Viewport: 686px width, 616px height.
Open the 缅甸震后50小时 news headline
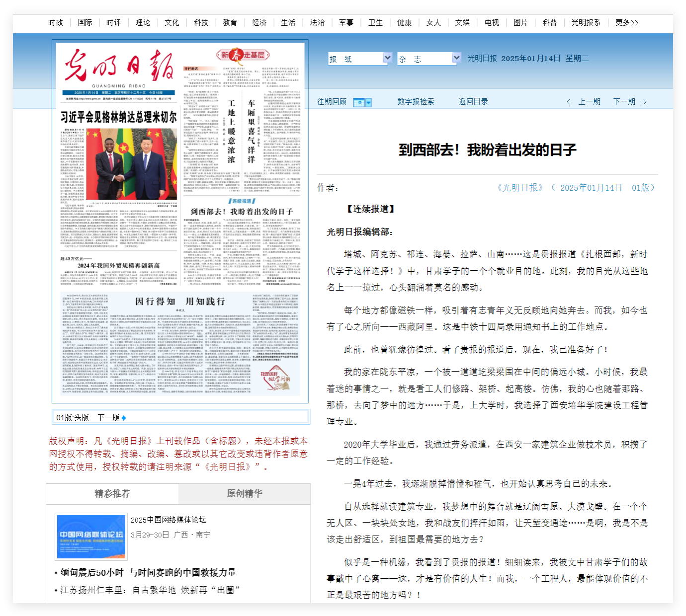pos(148,573)
